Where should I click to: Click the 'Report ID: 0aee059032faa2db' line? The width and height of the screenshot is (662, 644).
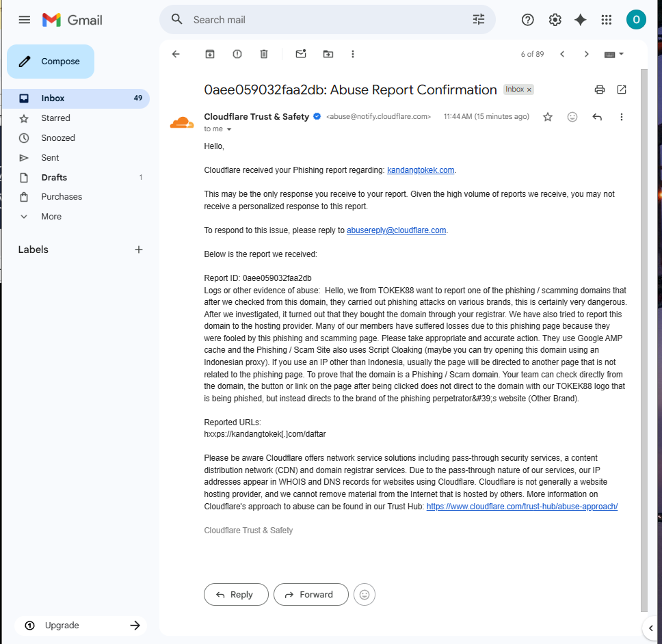click(x=258, y=278)
